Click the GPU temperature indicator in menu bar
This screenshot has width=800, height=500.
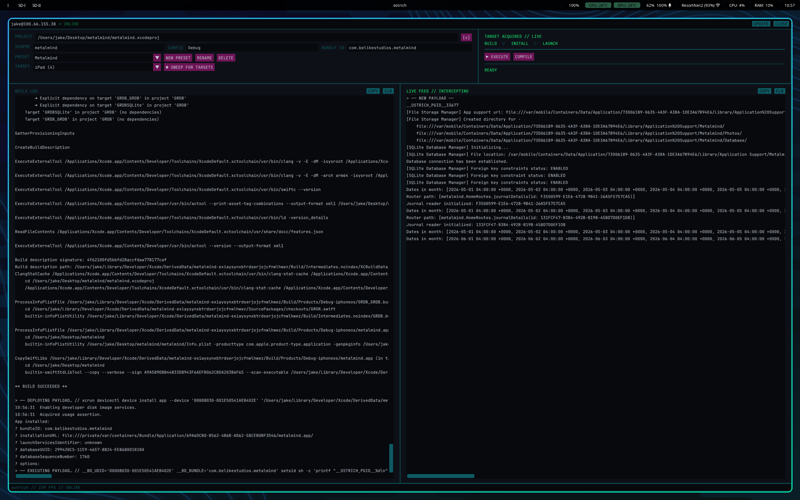click(x=627, y=5)
